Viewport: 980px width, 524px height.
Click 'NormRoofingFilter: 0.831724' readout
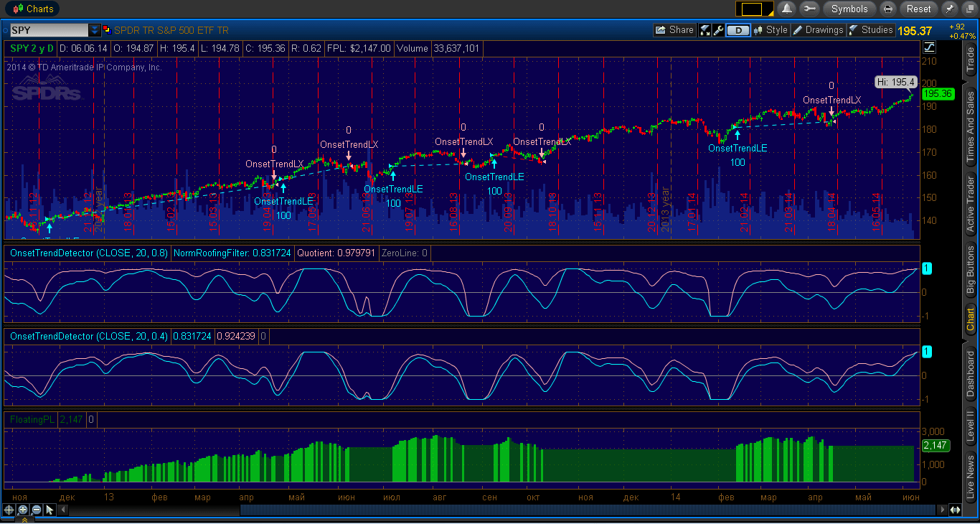[232, 253]
